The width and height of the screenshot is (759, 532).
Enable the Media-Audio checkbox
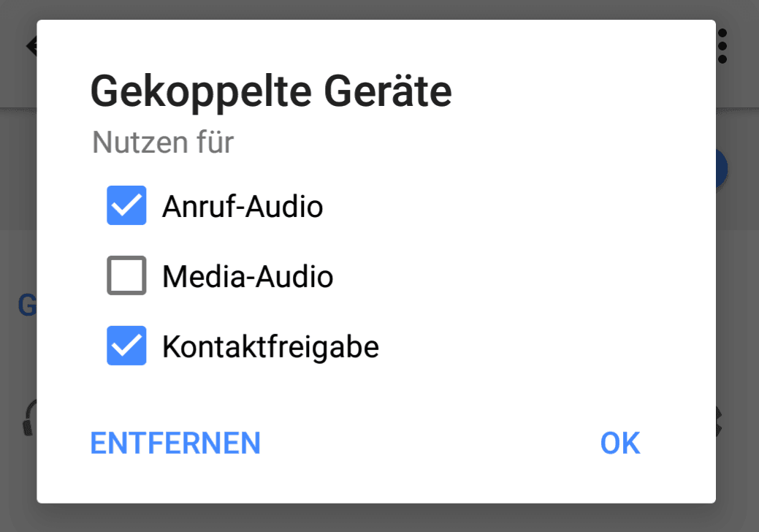click(x=126, y=275)
